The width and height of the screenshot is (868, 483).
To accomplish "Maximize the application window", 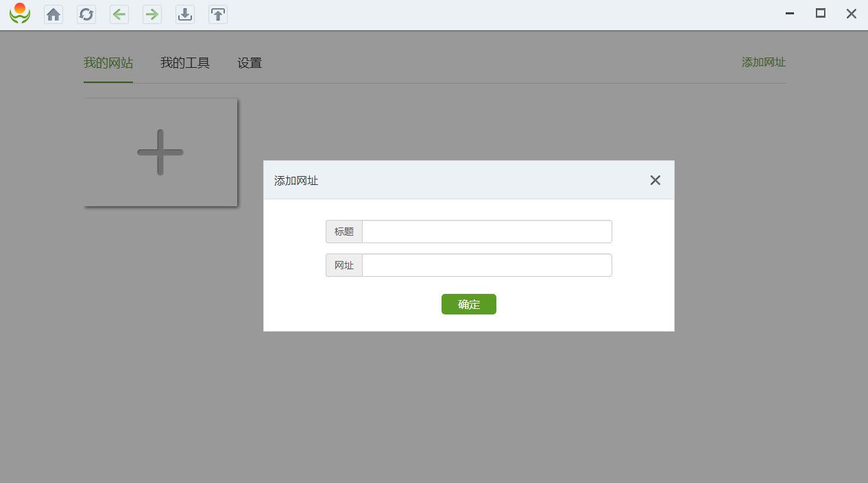I will pyautogui.click(x=821, y=13).
